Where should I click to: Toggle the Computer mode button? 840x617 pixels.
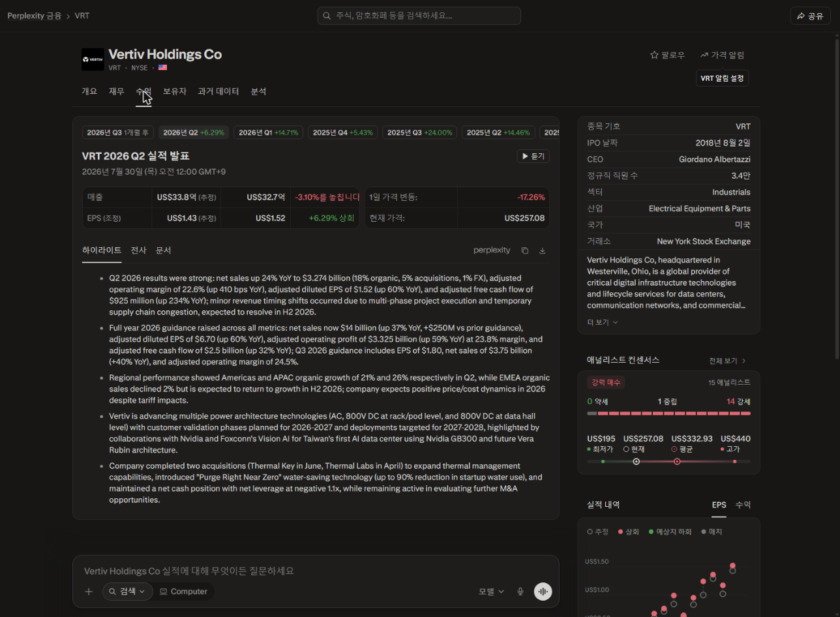coord(184,592)
